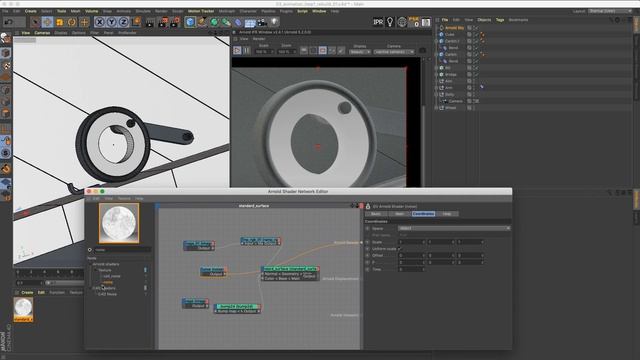Select the Scale tool in the top toolbar
640x360 pixels.
pos(60,22)
